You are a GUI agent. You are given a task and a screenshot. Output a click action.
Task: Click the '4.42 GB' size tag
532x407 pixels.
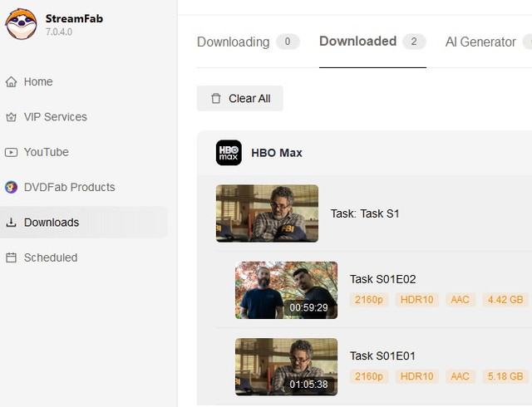[x=505, y=300]
